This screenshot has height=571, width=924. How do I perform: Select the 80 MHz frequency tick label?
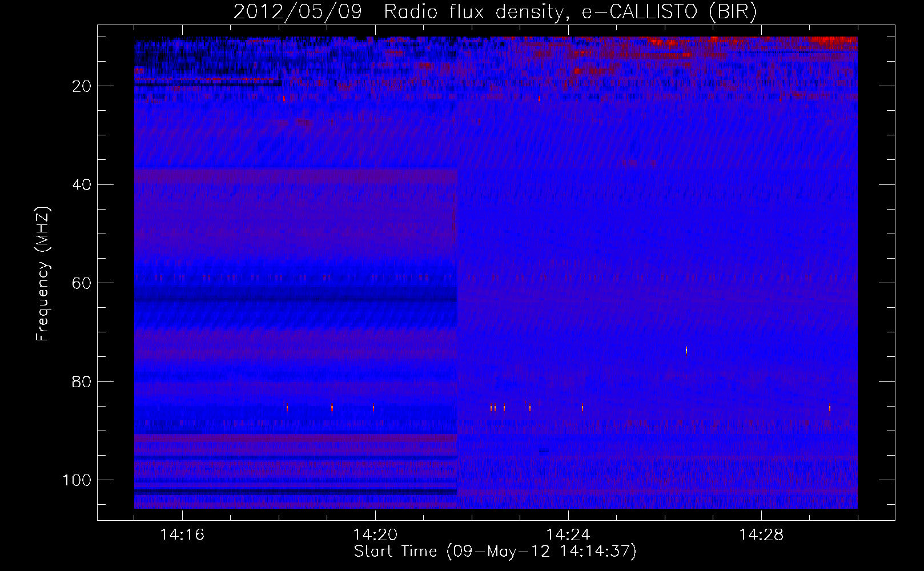tap(82, 381)
